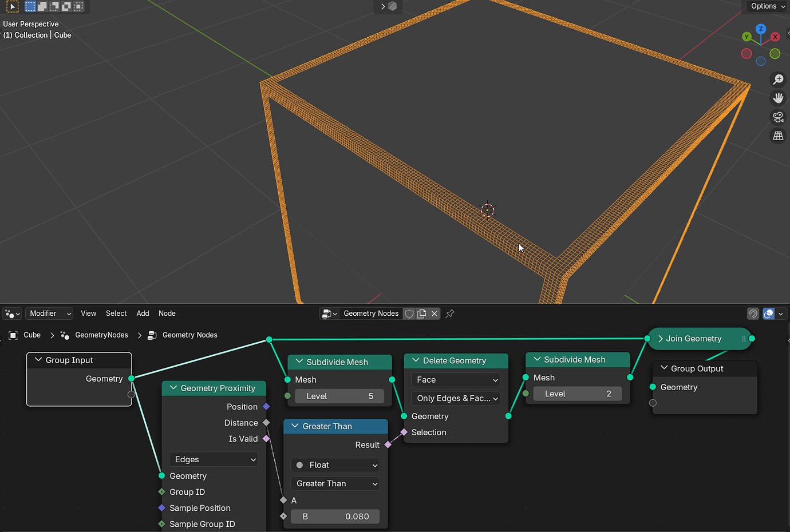Choose the Extend Selection mode icon
Image resolution: width=790 pixels, height=532 pixels.
[x=42, y=6]
